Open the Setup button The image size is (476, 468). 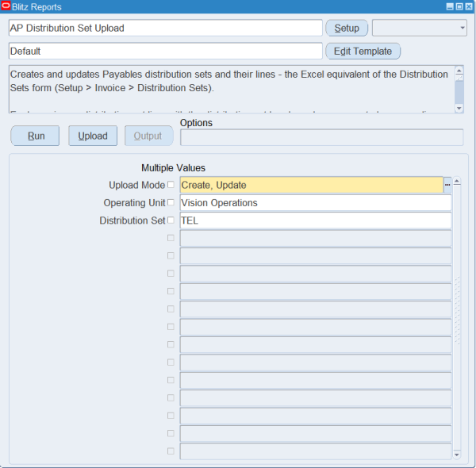[347, 29]
